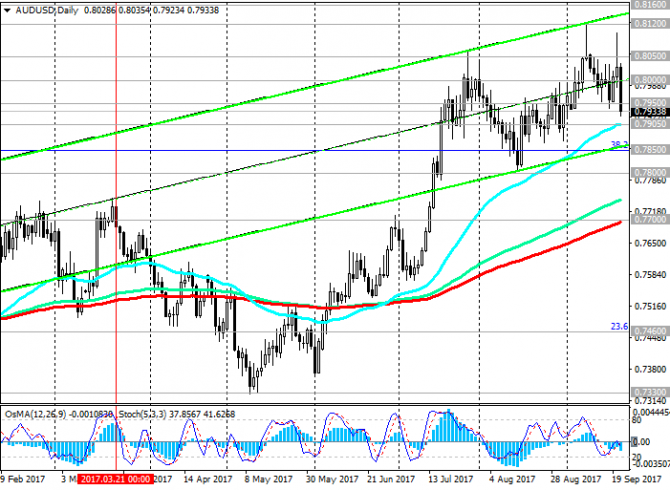Click the 0.75160 price axis value
The height and width of the screenshot is (490, 670).
tap(650, 306)
